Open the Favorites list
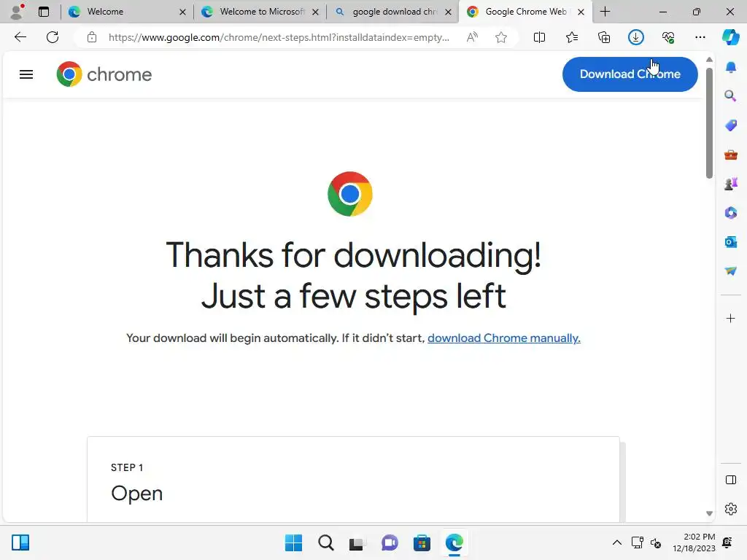Image resolution: width=747 pixels, height=560 pixels. click(x=572, y=37)
